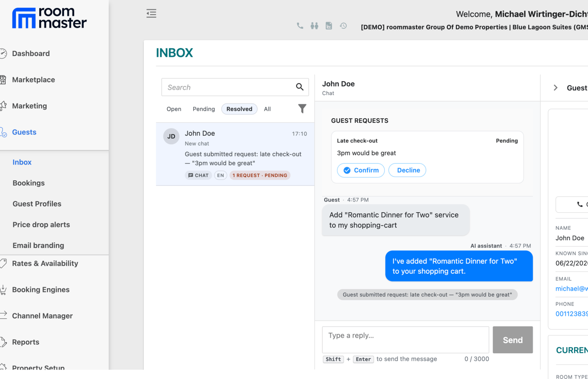Expand the Marketing menu
This screenshot has width=588, height=379.
click(x=29, y=106)
